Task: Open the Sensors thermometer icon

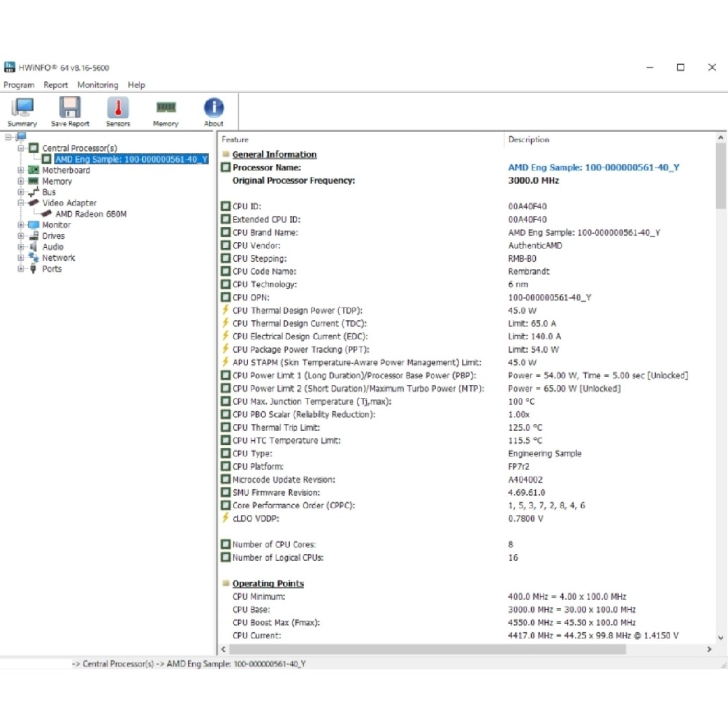Action: coord(118,107)
